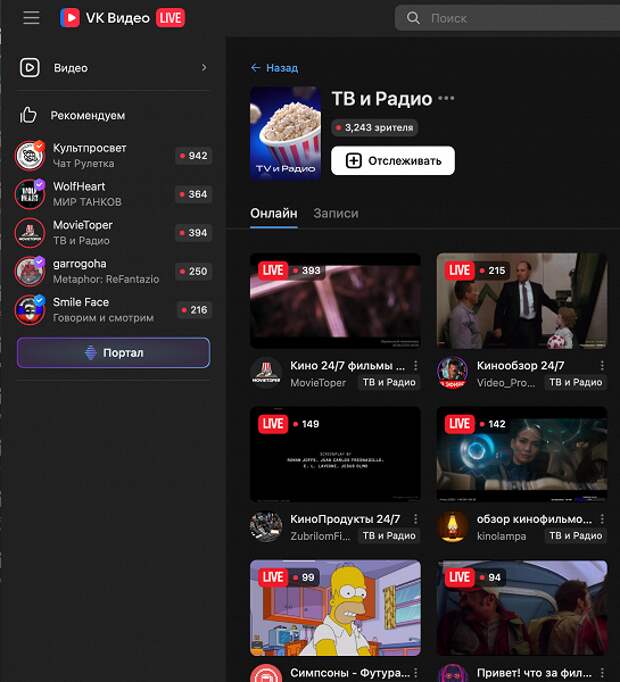Click the search magnifier icon

(x=412, y=18)
